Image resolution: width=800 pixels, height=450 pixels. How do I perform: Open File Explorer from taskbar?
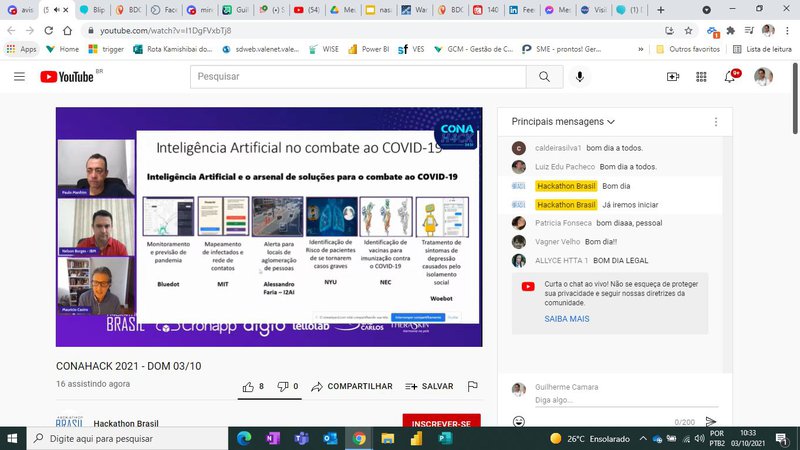coord(388,438)
